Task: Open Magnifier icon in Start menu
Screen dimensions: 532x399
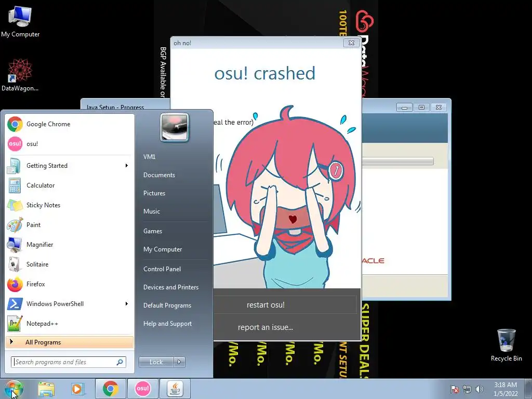Action: pyautogui.click(x=15, y=245)
